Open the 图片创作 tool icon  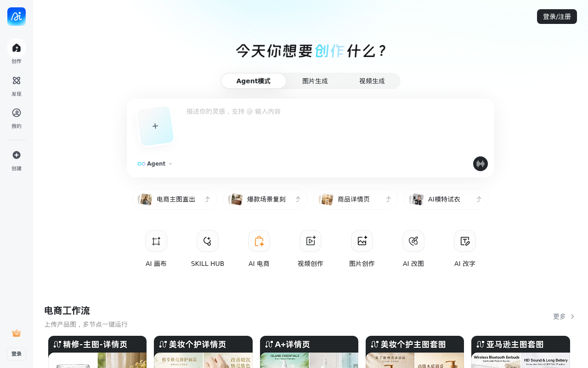coord(362,241)
